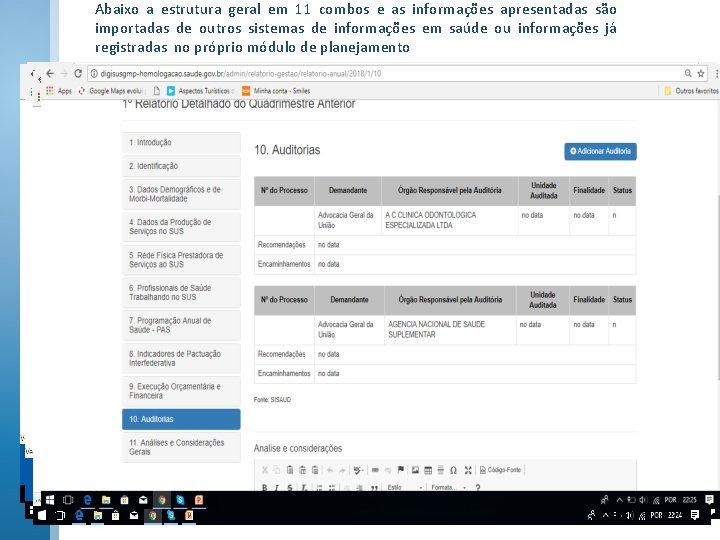Click the Anchor flag icon in editor
This screenshot has width=720, height=540.
click(400, 470)
